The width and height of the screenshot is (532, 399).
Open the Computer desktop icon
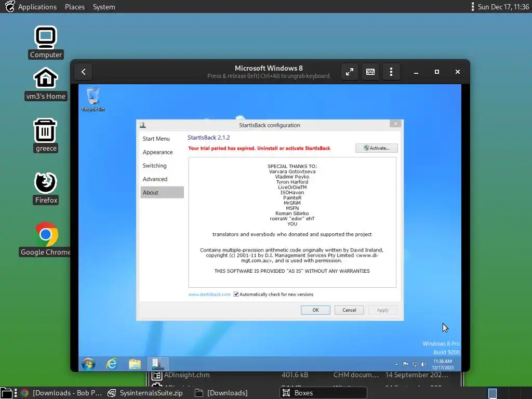[46, 42]
